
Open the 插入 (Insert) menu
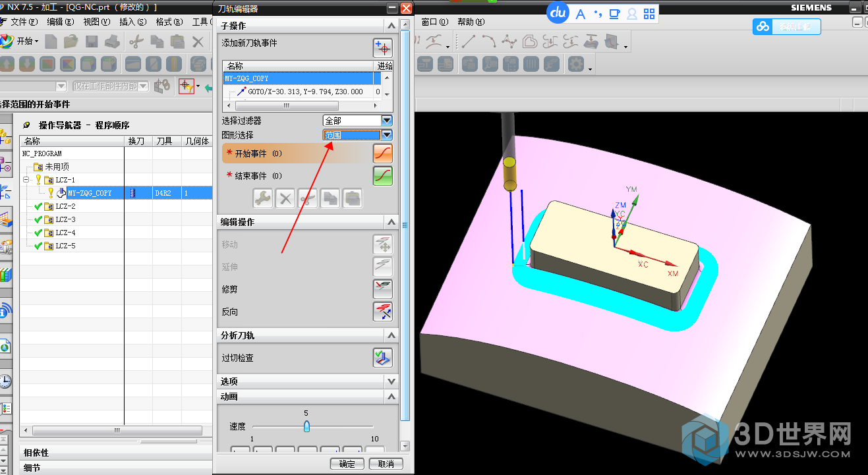[x=132, y=22]
